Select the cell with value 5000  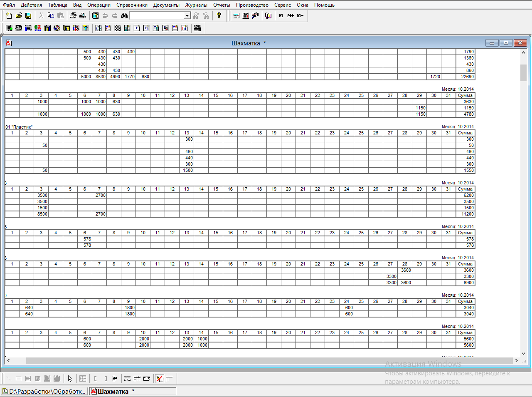[85, 77]
